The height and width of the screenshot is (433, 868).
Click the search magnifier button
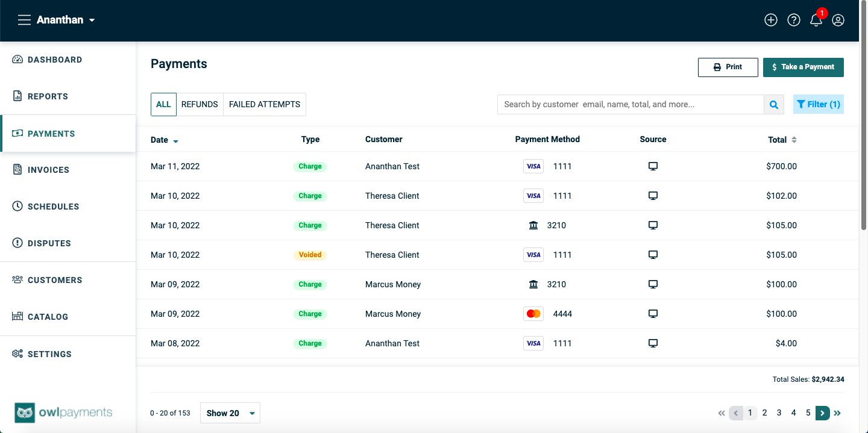pyautogui.click(x=774, y=104)
